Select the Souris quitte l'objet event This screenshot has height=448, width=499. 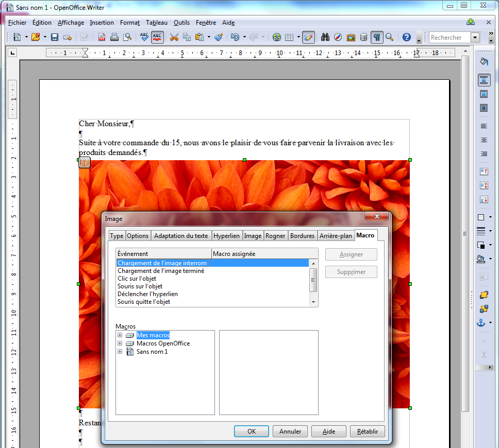click(x=212, y=302)
